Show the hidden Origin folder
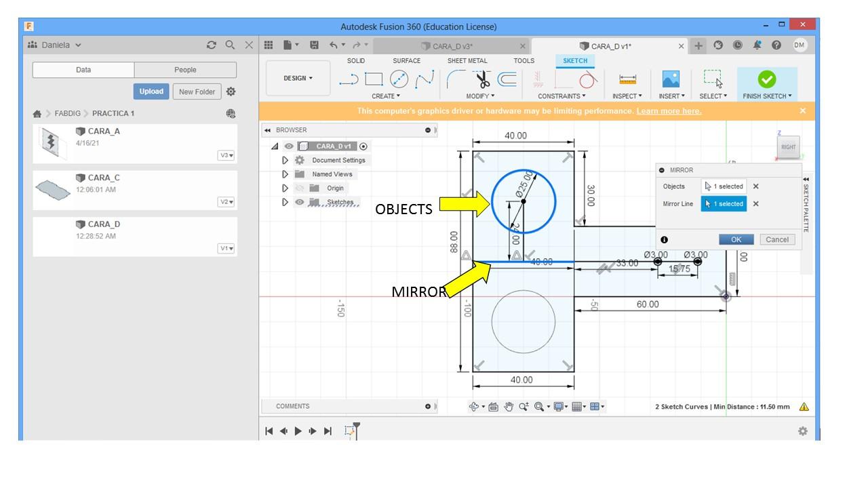The height and width of the screenshot is (488, 868). pyautogui.click(x=300, y=188)
